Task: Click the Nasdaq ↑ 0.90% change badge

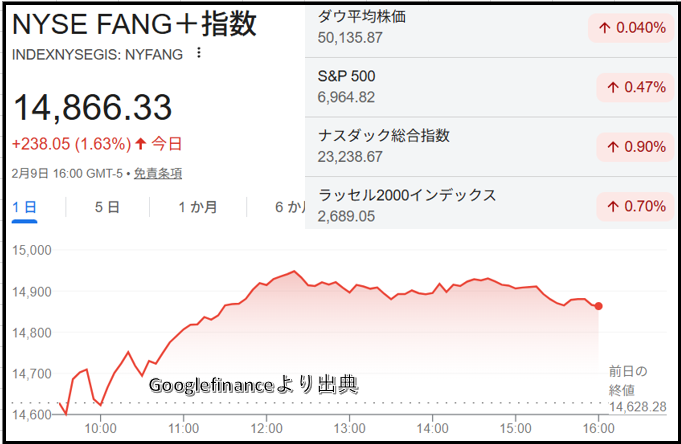Action: [x=632, y=147]
